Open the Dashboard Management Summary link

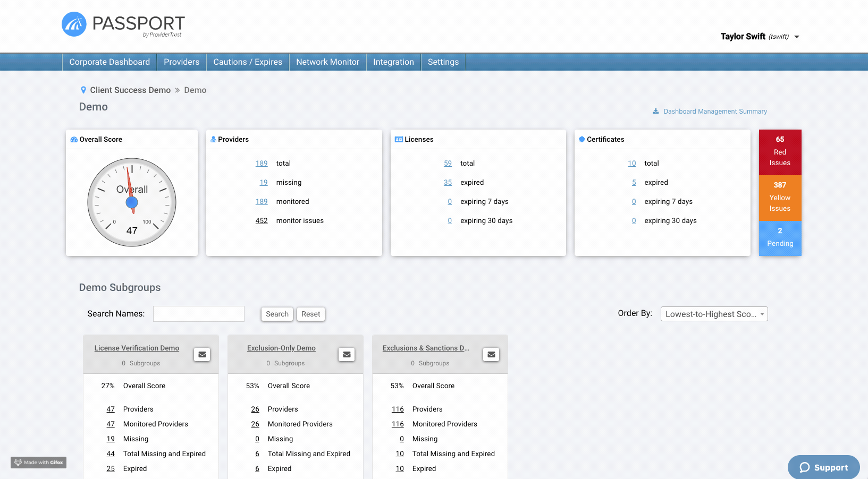click(715, 112)
